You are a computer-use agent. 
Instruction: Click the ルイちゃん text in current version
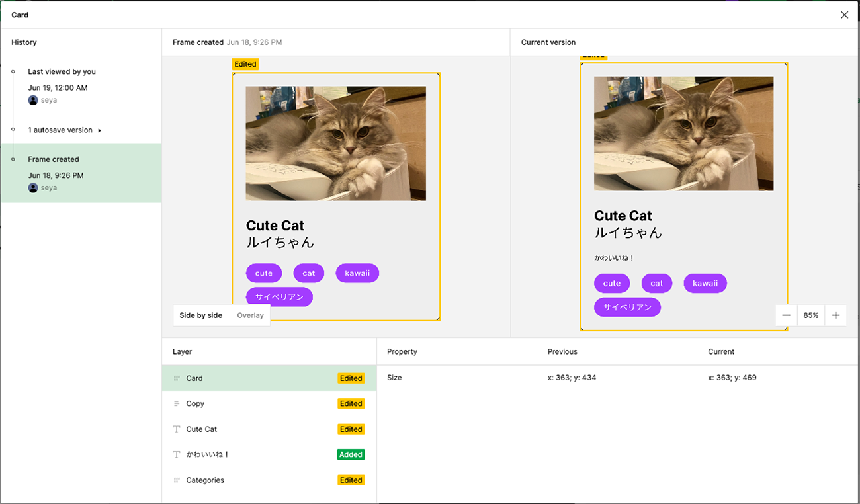point(628,232)
